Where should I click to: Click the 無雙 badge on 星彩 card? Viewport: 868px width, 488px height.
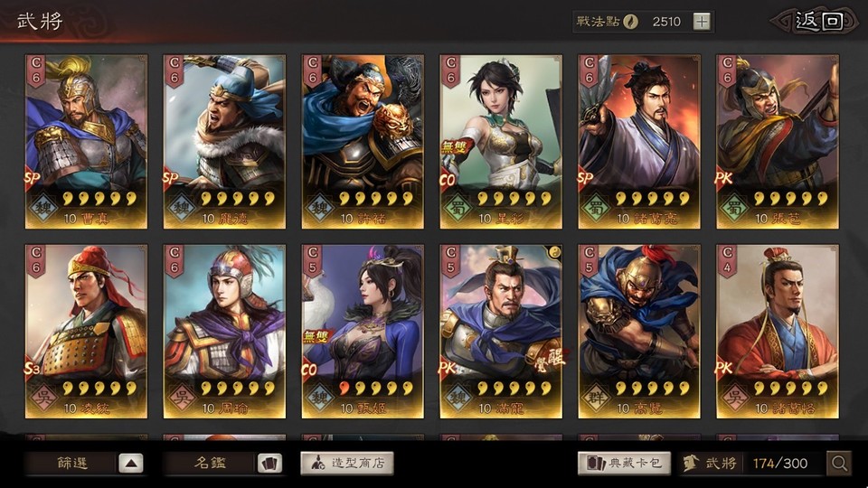(x=455, y=147)
